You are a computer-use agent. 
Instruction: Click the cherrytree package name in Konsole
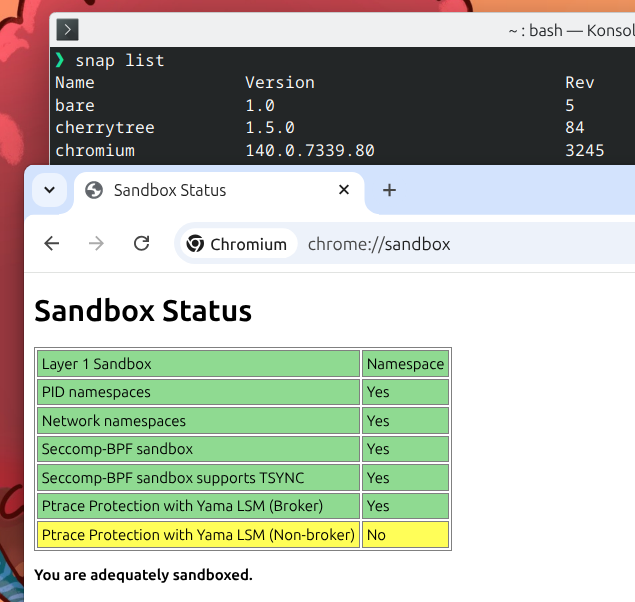[x=105, y=128]
